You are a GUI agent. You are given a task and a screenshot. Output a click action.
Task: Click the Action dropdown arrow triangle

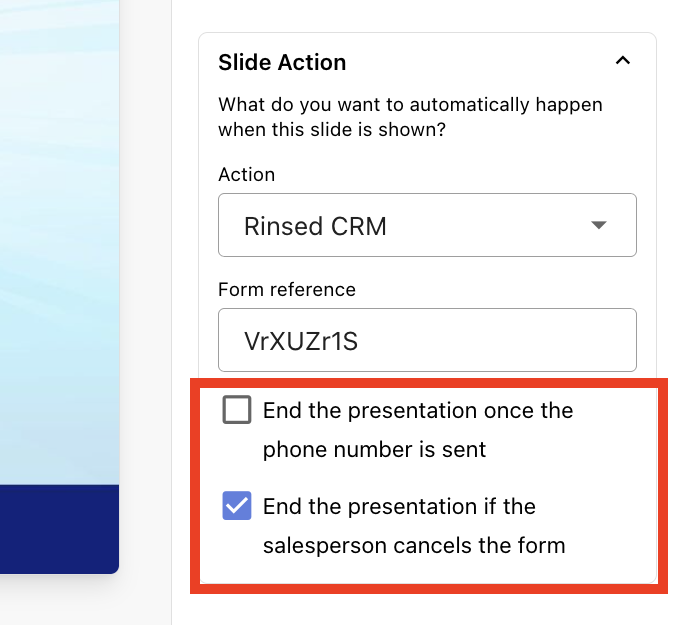tap(598, 225)
